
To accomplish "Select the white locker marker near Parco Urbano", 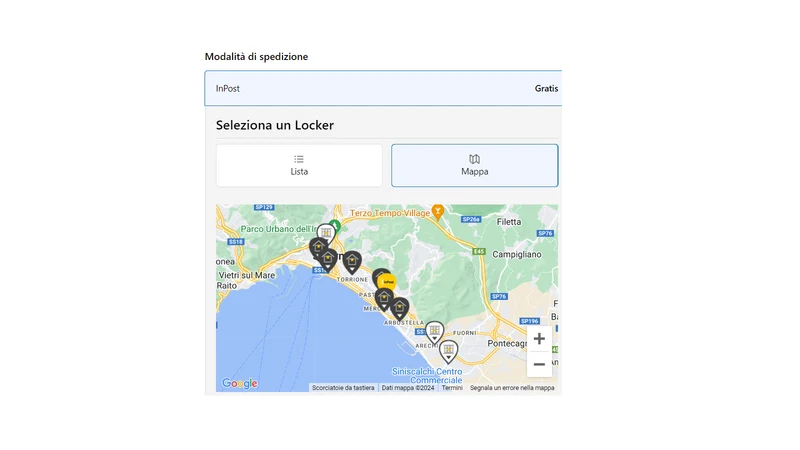I will click(x=326, y=234).
